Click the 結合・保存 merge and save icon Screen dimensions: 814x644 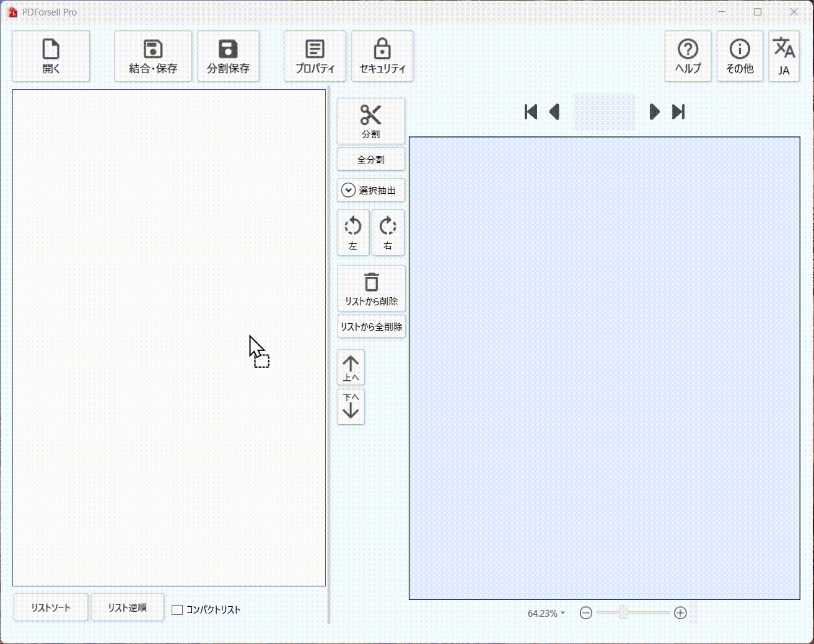tap(153, 56)
